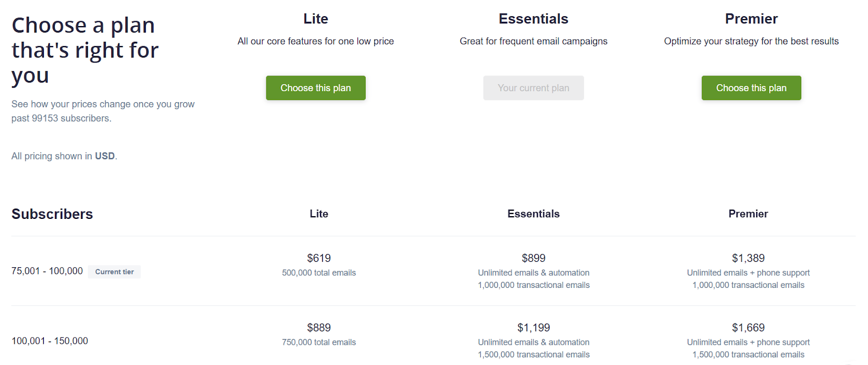
Task: Select the 100,001 - 150,000 subscriber tier label
Action: pyautogui.click(x=49, y=341)
